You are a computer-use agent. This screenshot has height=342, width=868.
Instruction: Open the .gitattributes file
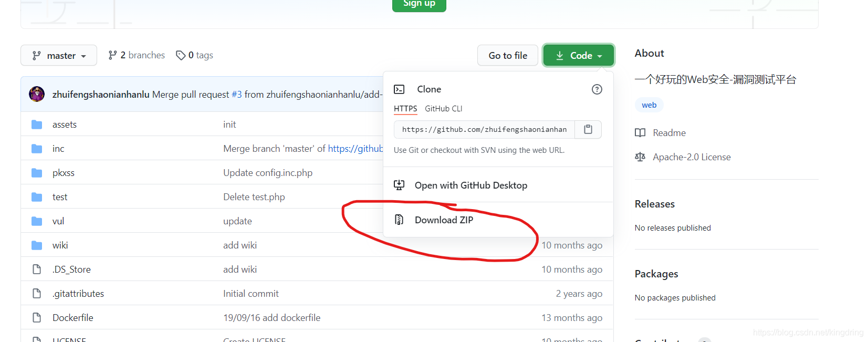tap(78, 294)
